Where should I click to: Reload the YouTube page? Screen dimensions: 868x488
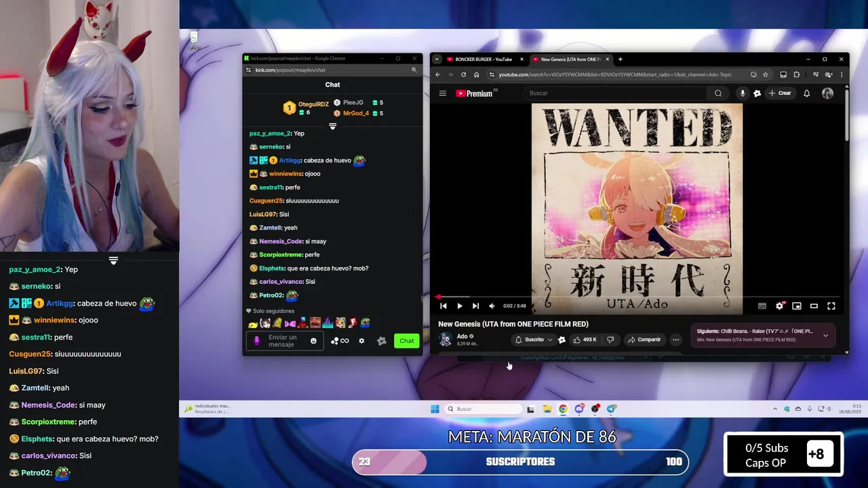(464, 75)
